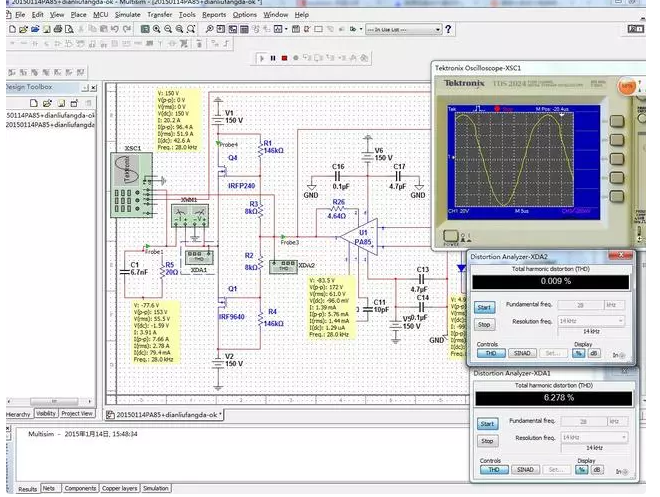The image size is (660, 497).
Task: Click Stop in Distortion Analyzer-XDA1
Action: point(486,441)
